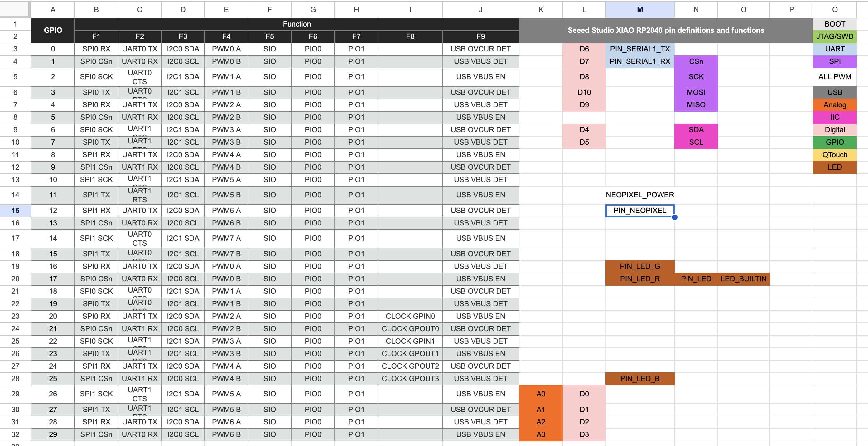The height and width of the screenshot is (446, 868).
Task: Click GPIO number 29 cell
Action: (53, 434)
